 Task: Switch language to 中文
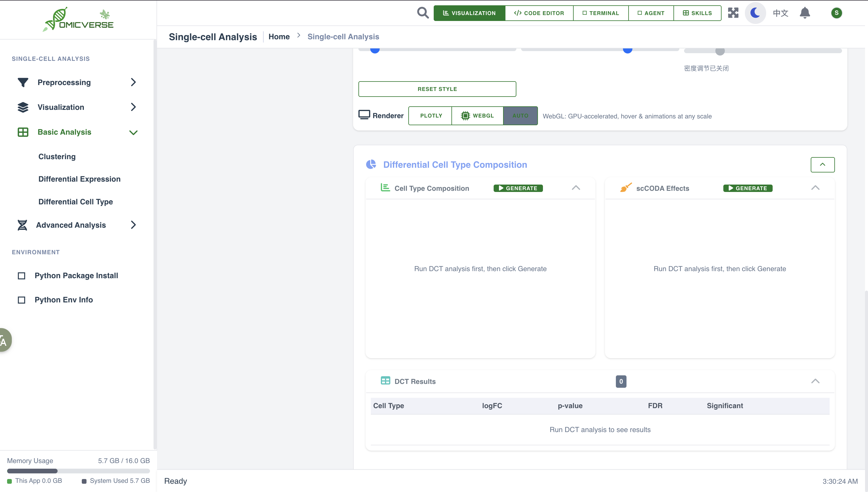pos(780,13)
